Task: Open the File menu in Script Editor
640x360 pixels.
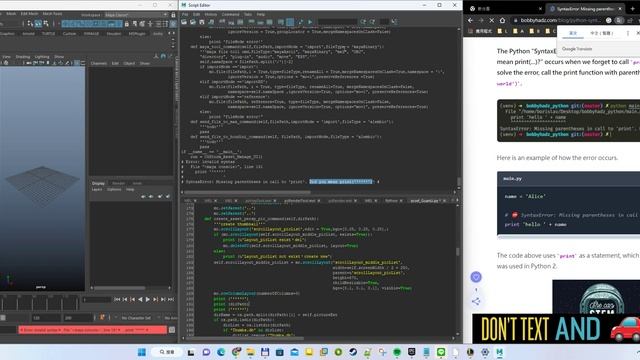Action: 185,14
